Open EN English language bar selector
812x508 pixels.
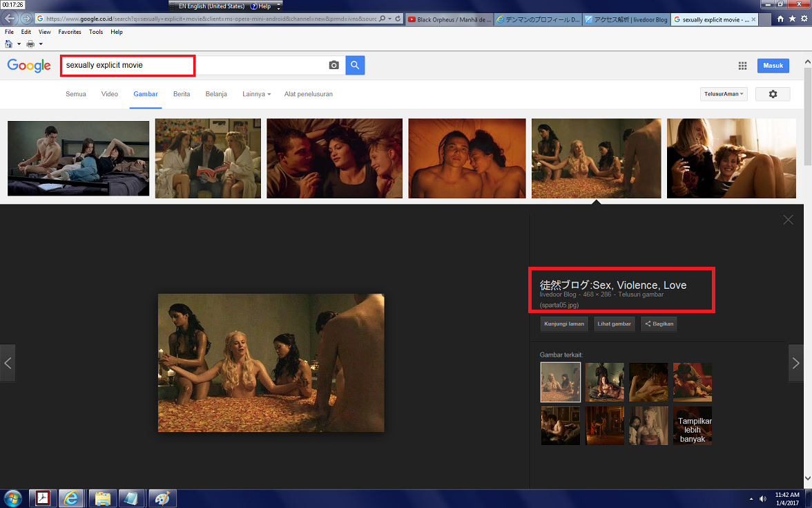coord(211,6)
